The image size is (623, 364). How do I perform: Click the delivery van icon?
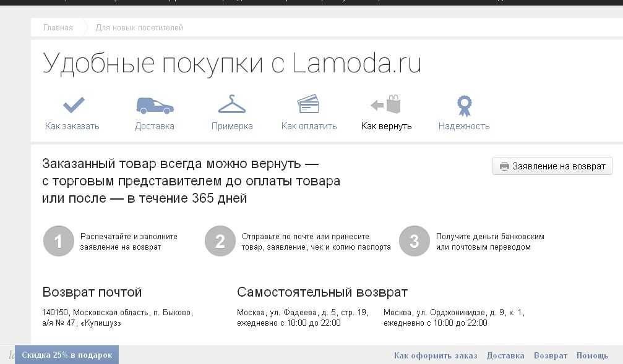[x=155, y=105]
